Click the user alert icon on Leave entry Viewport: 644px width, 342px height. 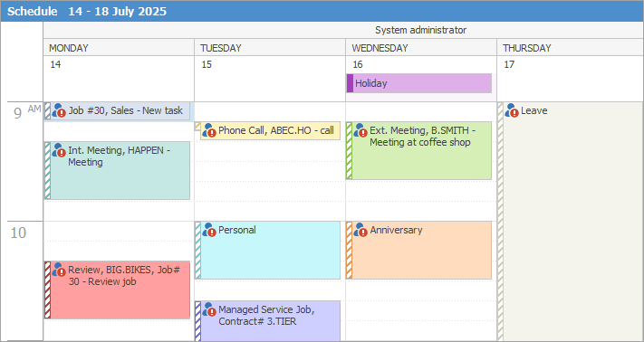512,110
